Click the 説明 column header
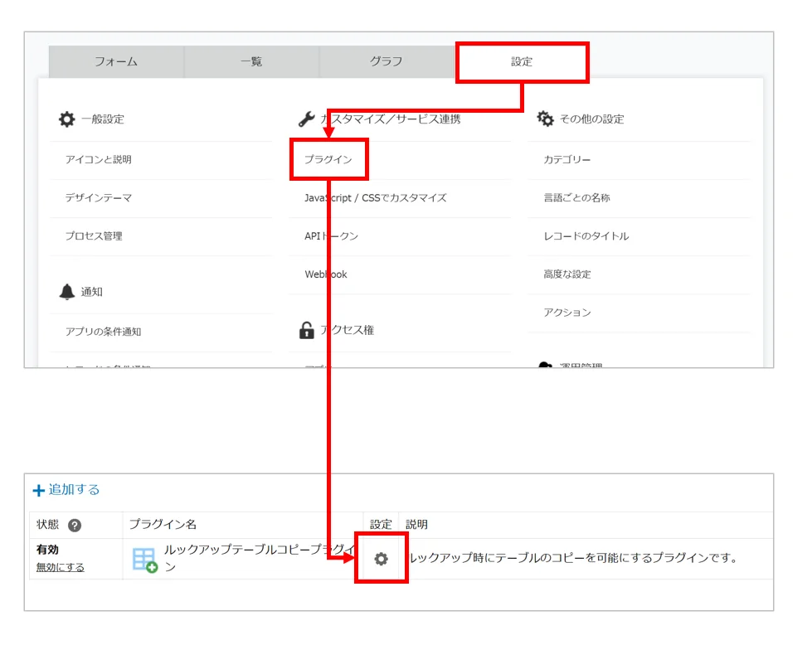The width and height of the screenshot is (812, 645). pyautogui.click(x=416, y=525)
